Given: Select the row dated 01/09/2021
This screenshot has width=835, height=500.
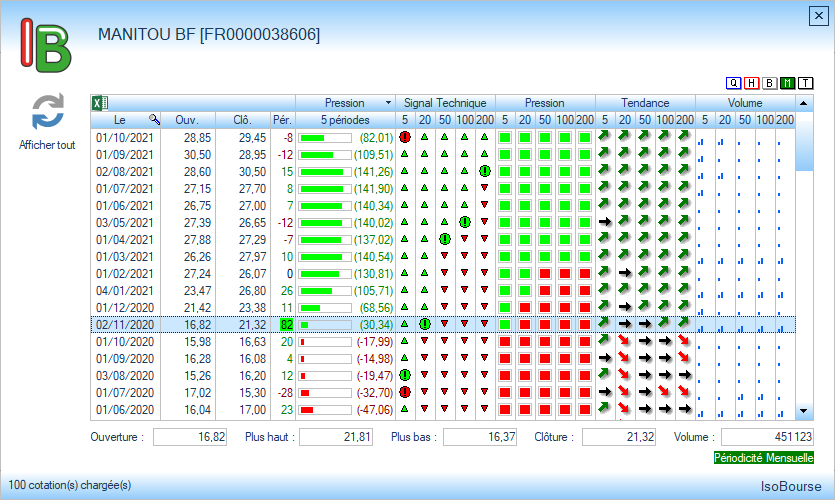Looking at the screenshot, I should point(443,154).
